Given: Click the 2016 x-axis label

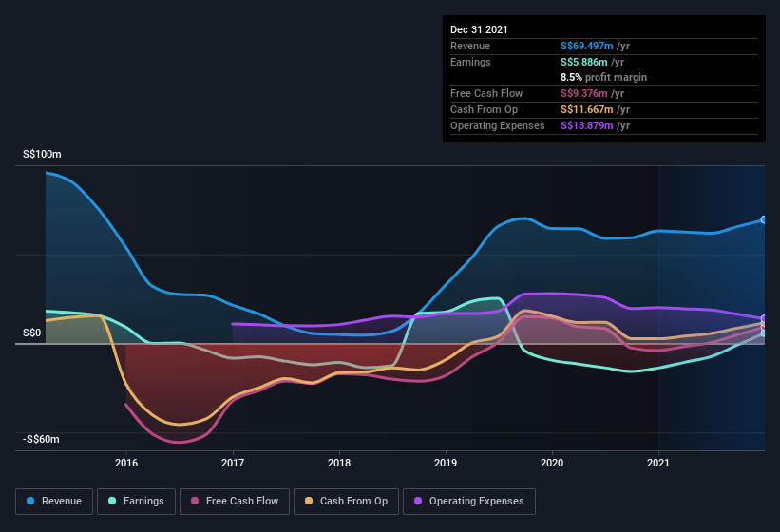Looking at the screenshot, I should point(126,463).
